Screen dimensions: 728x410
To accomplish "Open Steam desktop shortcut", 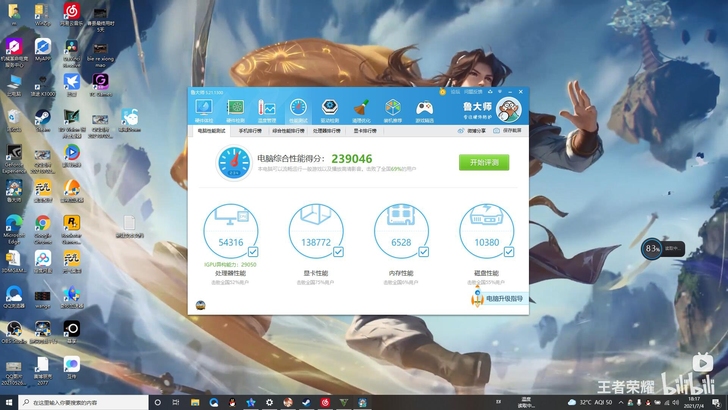I will 42,120.
